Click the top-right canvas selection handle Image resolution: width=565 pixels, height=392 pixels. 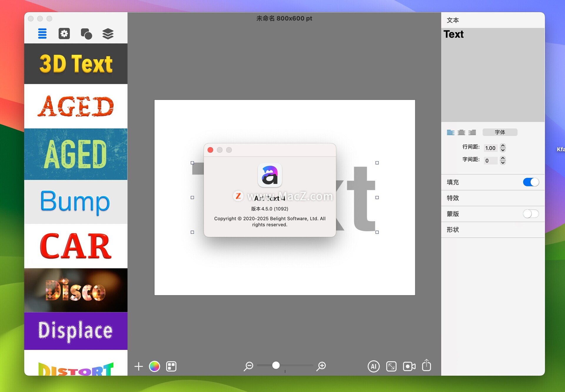[377, 163]
